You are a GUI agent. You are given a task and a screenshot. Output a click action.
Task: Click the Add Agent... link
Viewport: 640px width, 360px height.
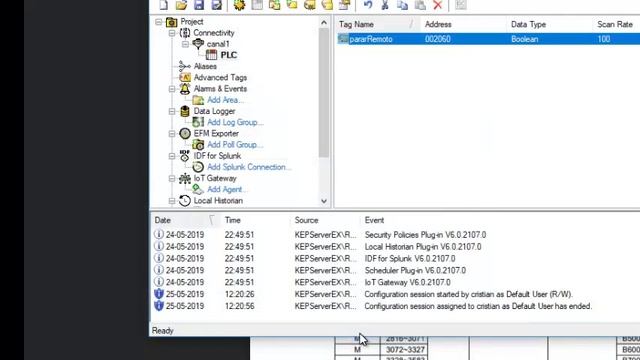point(227,189)
